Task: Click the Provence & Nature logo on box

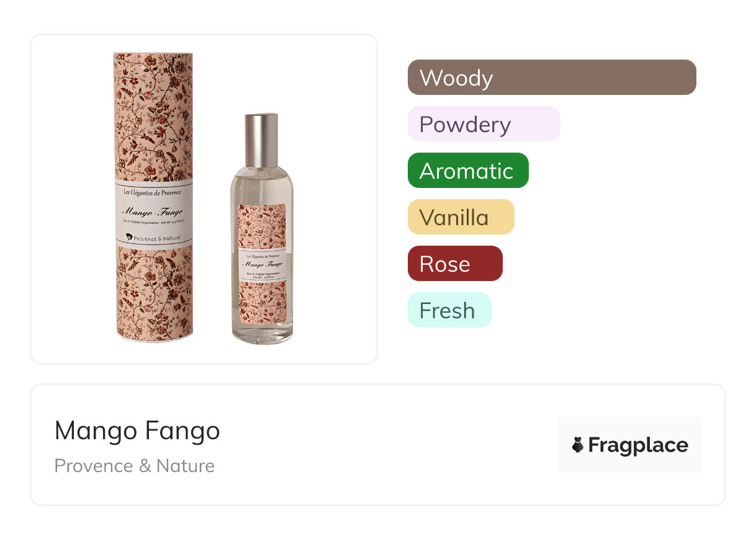Action: coord(153,236)
